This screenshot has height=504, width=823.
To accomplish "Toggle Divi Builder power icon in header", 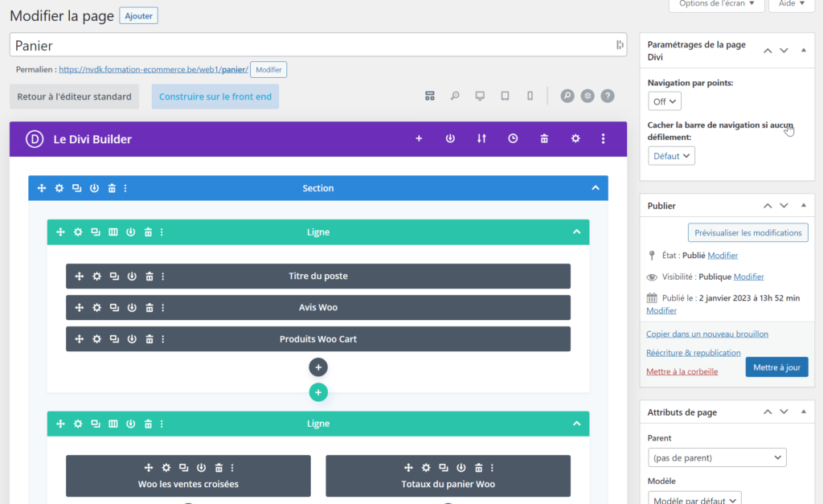I will 450,138.
